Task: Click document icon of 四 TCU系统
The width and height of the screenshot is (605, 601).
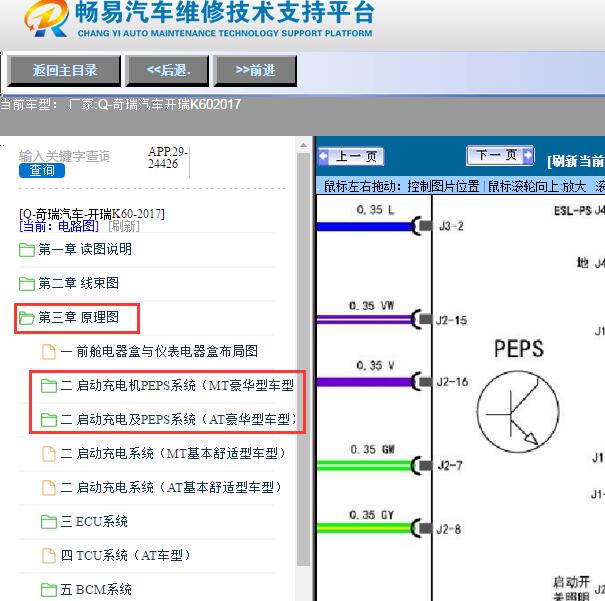Action: (49, 555)
